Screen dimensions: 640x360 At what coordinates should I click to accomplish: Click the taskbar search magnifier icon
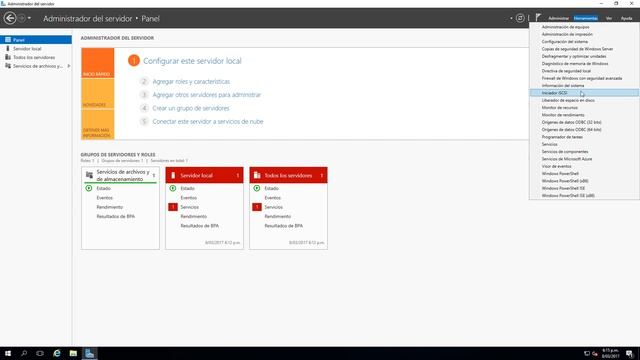click(24, 353)
